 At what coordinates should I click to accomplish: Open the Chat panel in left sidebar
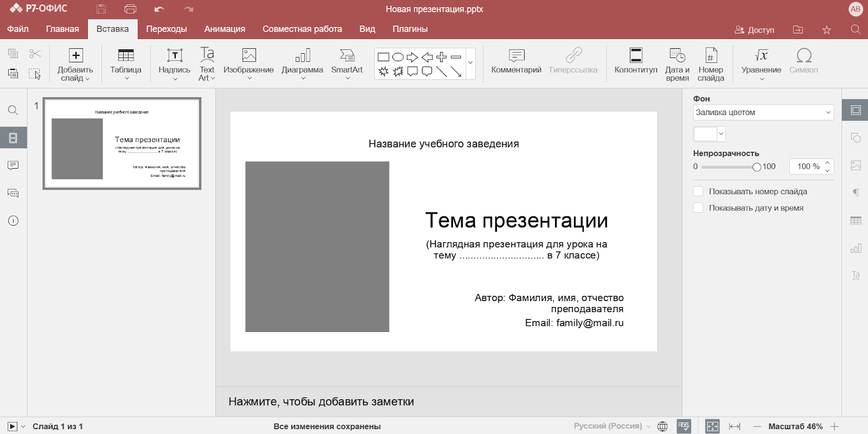pyautogui.click(x=13, y=193)
